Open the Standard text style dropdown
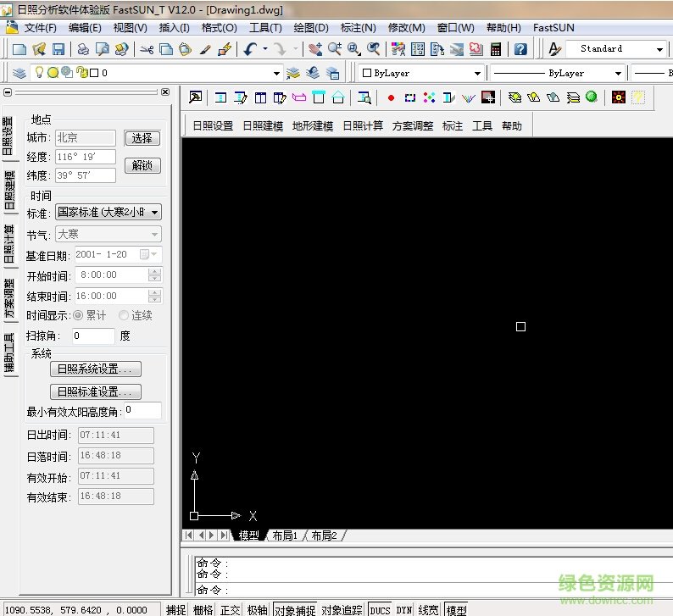673x616 pixels. [x=659, y=49]
